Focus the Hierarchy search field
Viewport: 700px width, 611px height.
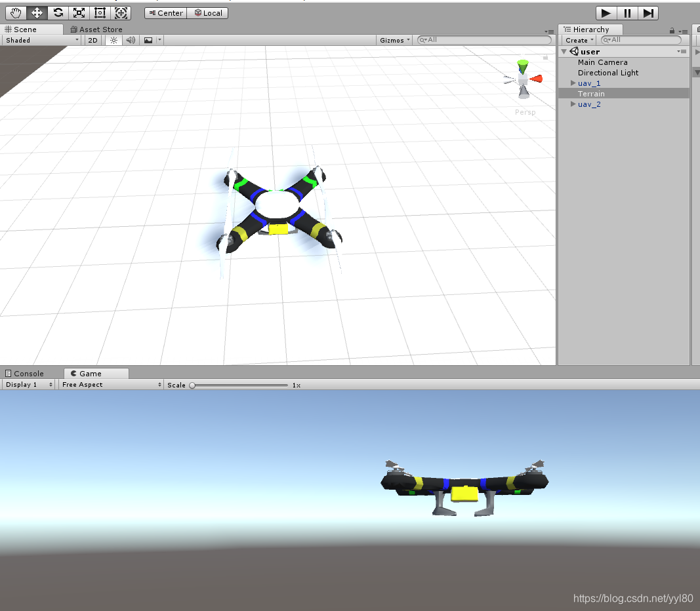[x=641, y=40]
